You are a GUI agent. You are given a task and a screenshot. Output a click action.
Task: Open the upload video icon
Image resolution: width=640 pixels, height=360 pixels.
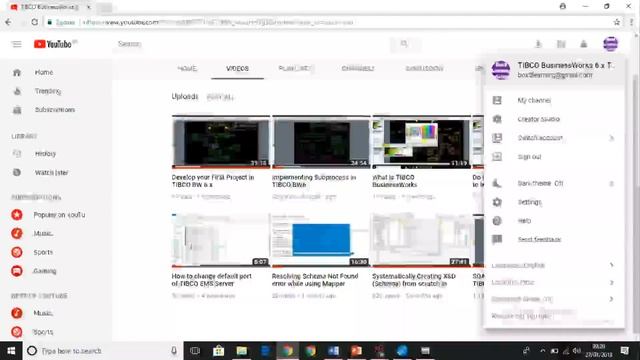[x=538, y=44]
